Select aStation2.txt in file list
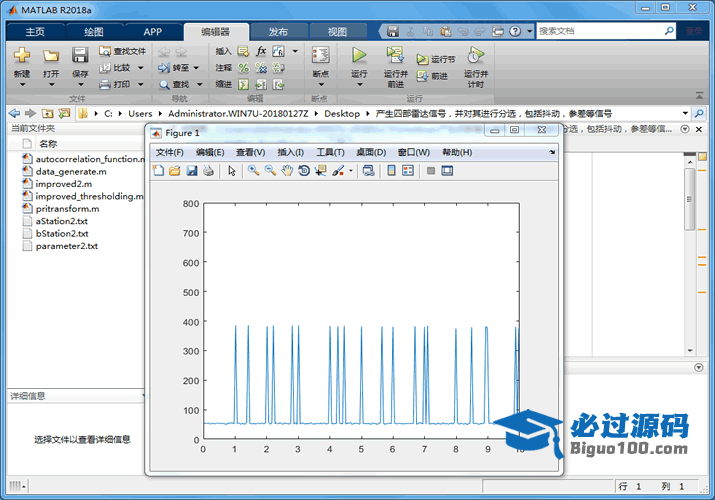The image size is (715, 500). click(x=62, y=221)
